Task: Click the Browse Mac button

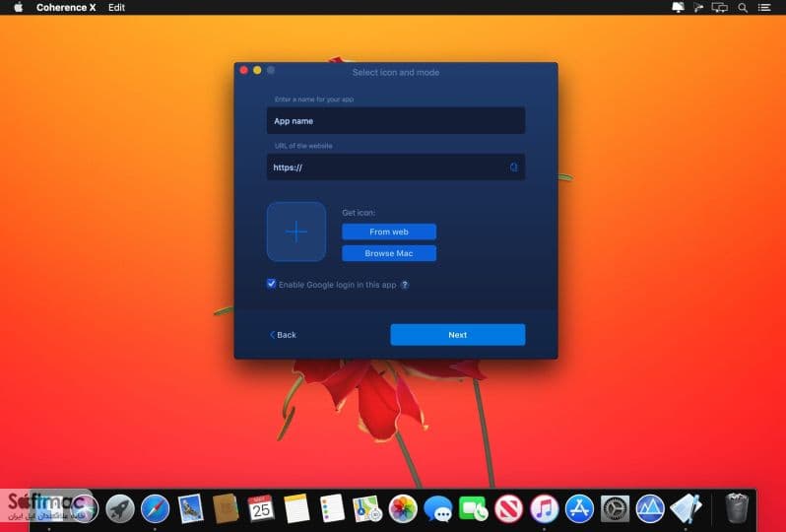Action: click(x=389, y=253)
